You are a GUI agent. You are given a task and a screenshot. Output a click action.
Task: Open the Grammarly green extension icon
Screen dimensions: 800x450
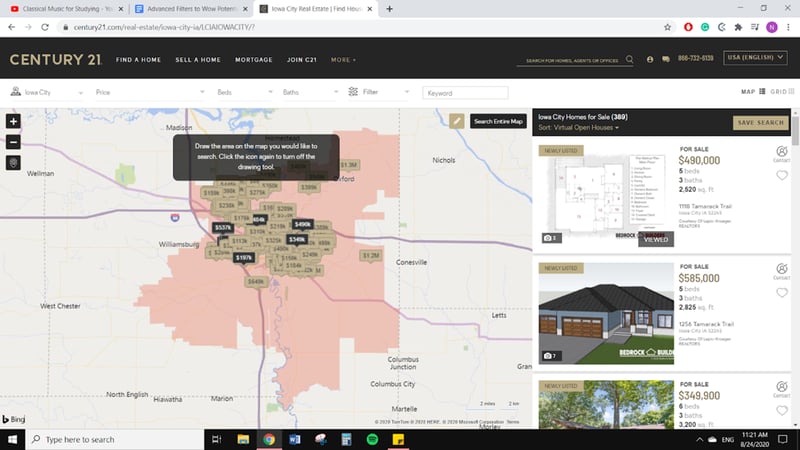pos(705,27)
